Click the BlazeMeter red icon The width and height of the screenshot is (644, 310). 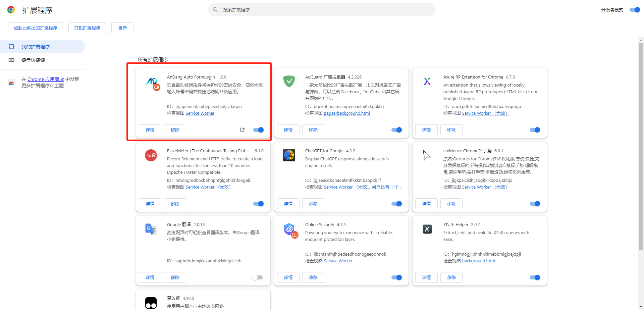151,155
